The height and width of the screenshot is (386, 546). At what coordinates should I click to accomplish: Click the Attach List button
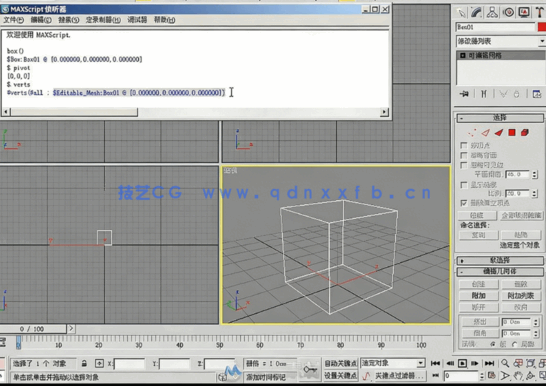[521, 296]
